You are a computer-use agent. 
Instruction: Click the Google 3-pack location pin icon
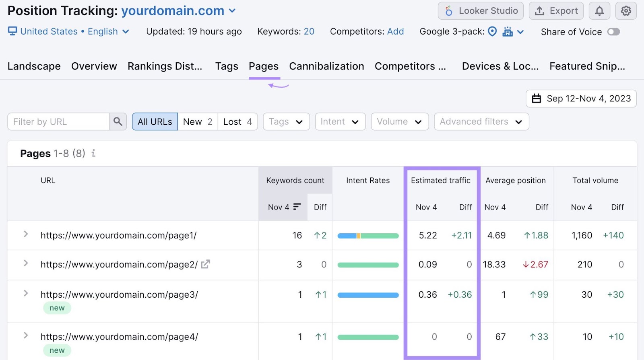[492, 31]
